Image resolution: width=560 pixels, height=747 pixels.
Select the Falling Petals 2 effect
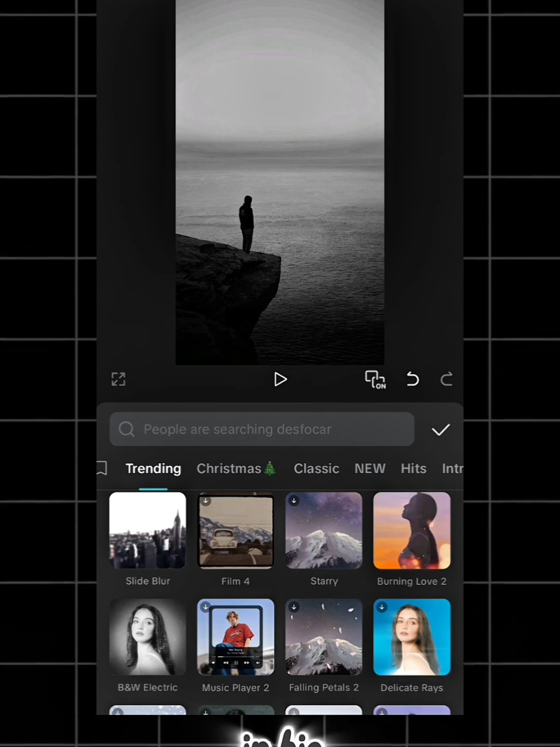[324, 637]
